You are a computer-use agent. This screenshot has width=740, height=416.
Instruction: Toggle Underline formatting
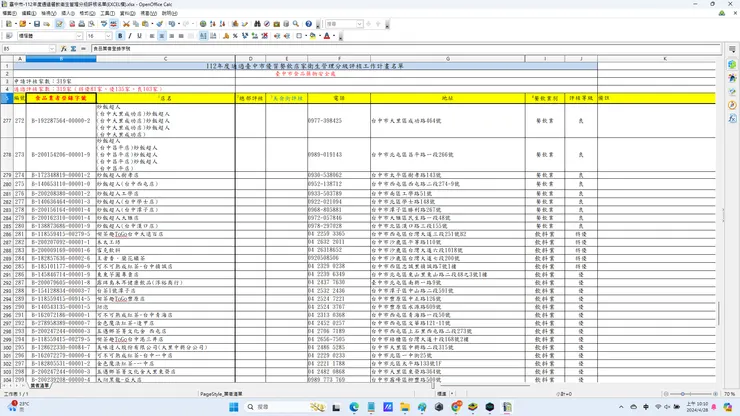pos(139,36)
